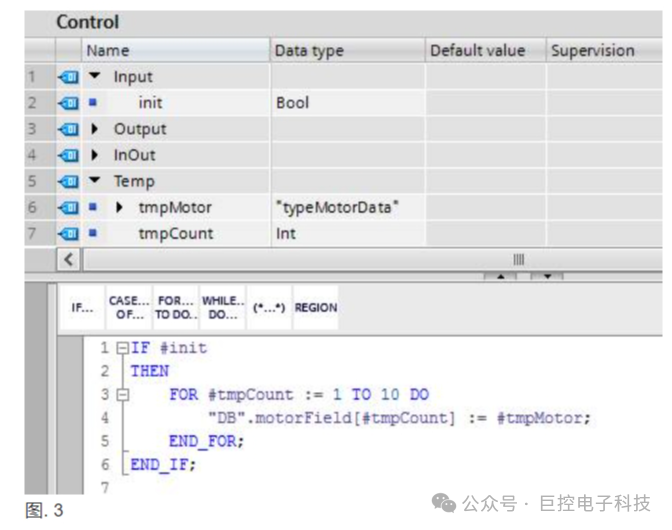Insert a WHILE.. DO... snippet
Screen dimensions: 672x530
click(222, 307)
